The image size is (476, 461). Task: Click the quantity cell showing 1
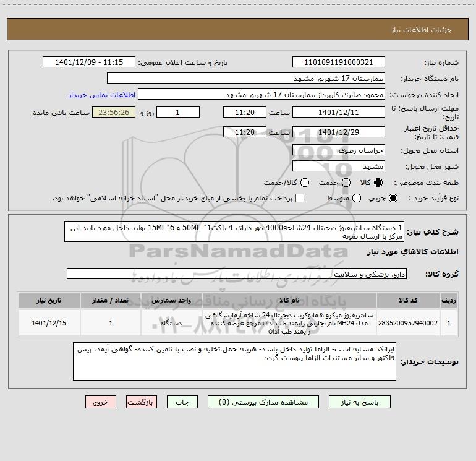click(111, 323)
